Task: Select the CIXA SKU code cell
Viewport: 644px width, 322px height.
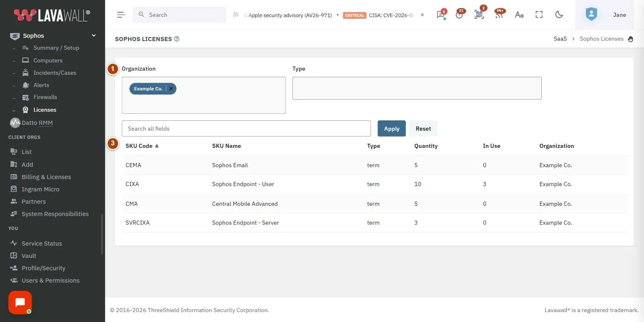Action: point(132,184)
